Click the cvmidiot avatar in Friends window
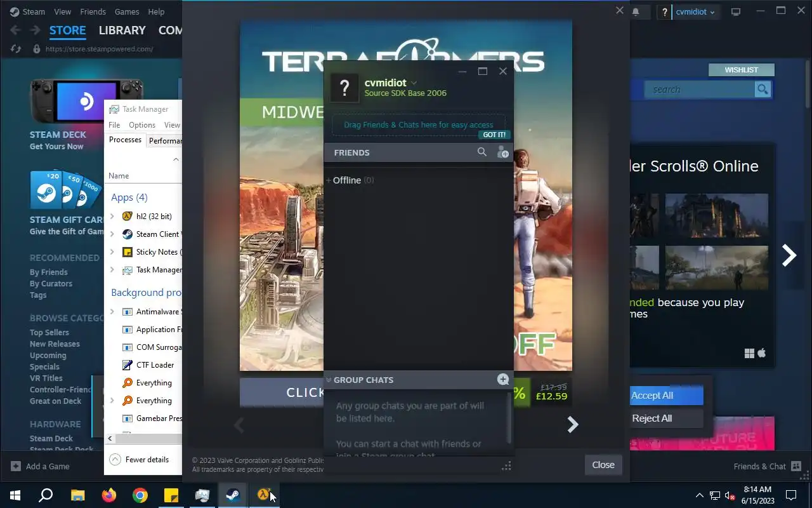The width and height of the screenshot is (812, 508). (344, 88)
